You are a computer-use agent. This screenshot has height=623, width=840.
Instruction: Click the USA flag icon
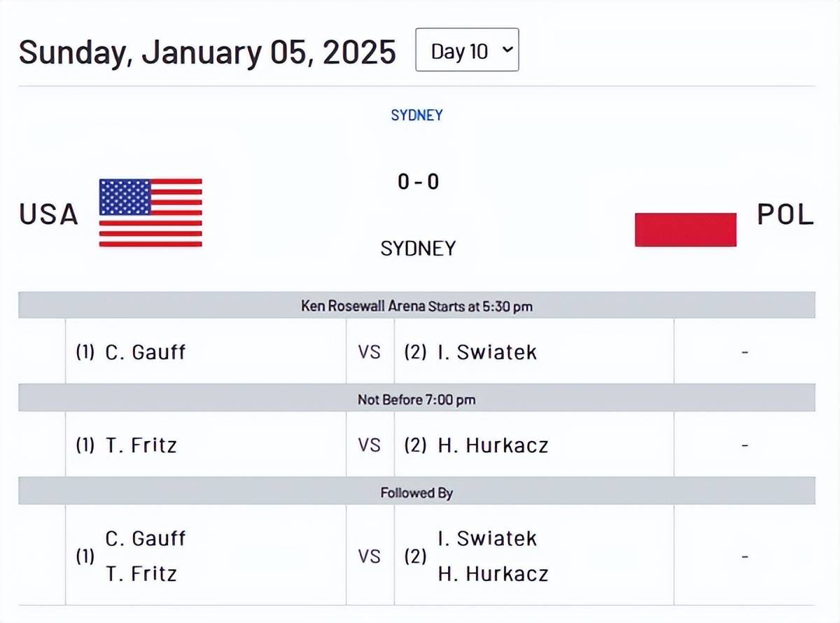coord(150,213)
